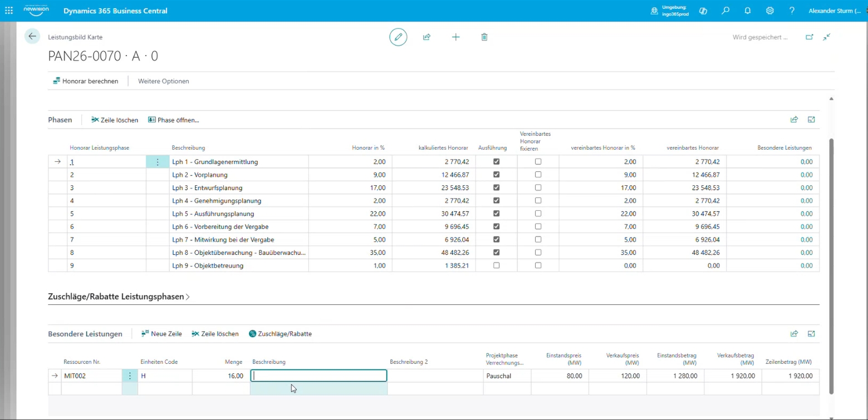This screenshot has width=868, height=420.
Task: Click Honorar berechnen action
Action: 86,81
